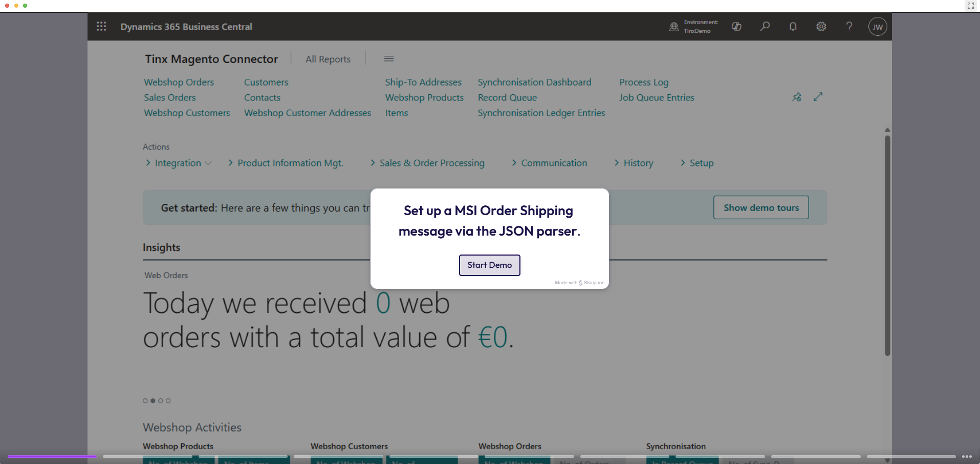Click Webshop Orders activities label
980x464 pixels.
510,446
